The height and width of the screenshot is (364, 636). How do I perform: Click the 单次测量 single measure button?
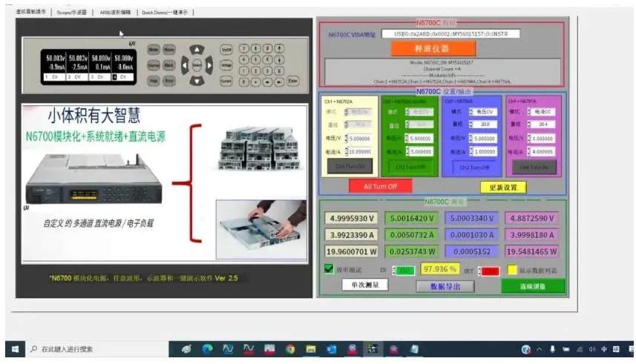tap(364, 285)
